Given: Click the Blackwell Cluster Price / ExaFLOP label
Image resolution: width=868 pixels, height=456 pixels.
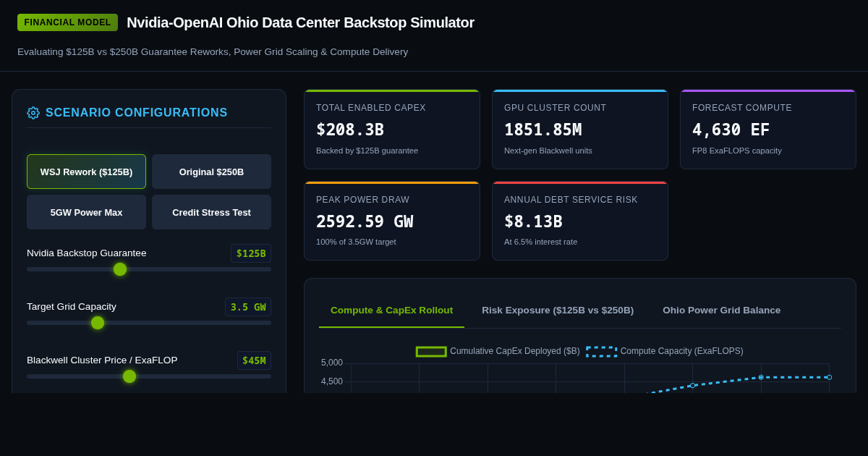Looking at the screenshot, I should coord(102,360).
